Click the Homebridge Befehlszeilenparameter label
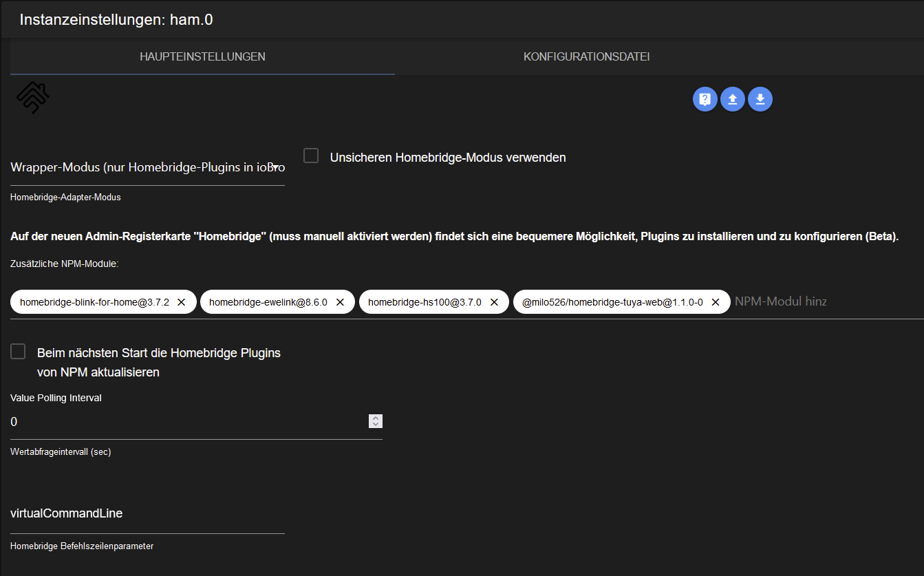 (x=82, y=546)
